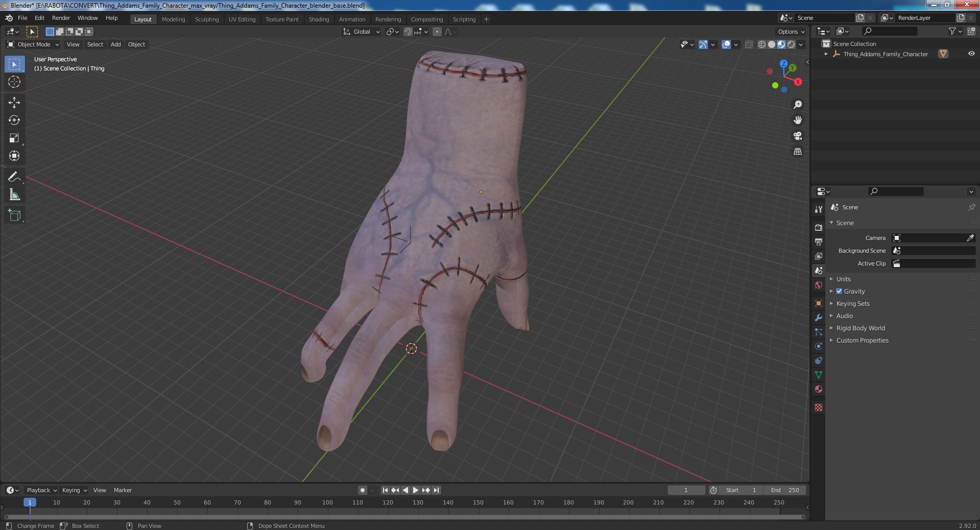This screenshot has width=980, height=530.
Task: Open timeline Keying menu
Action: [74, 490]
